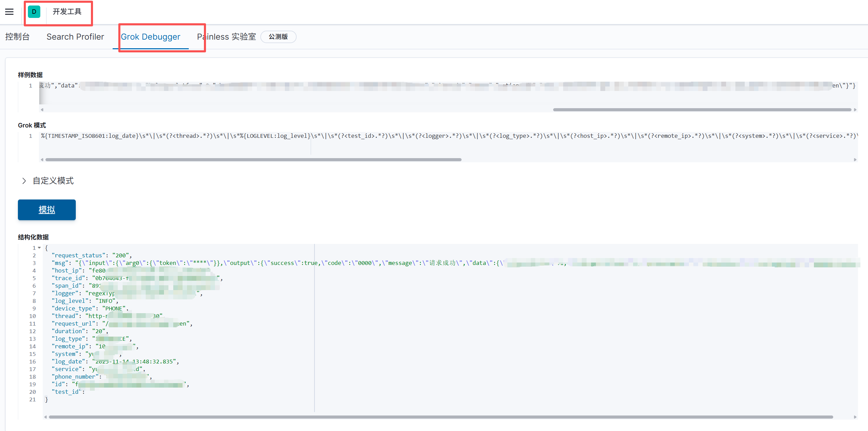868x431 pixels.
Task: Open the Painless 实验室 tab
Action: 226,37
